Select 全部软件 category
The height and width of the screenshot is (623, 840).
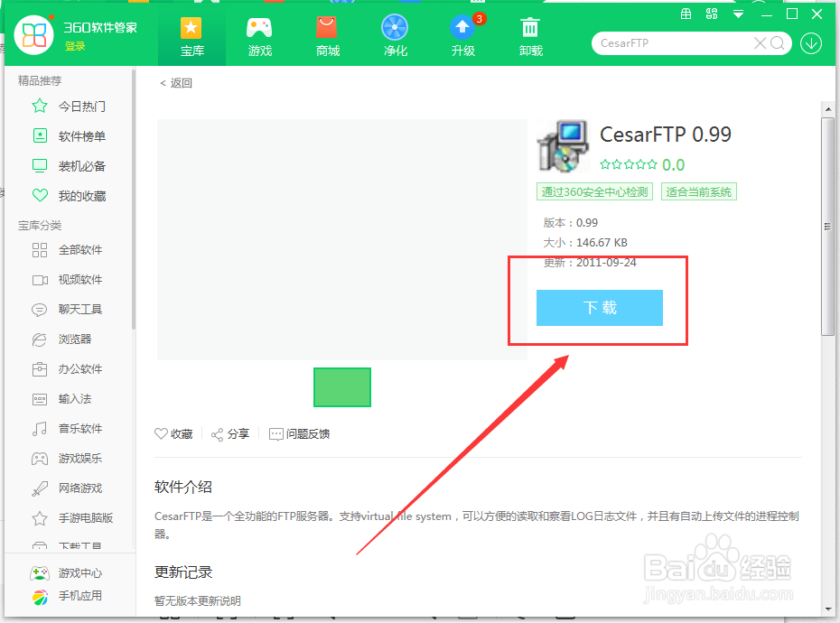click(x=80, y=250)
